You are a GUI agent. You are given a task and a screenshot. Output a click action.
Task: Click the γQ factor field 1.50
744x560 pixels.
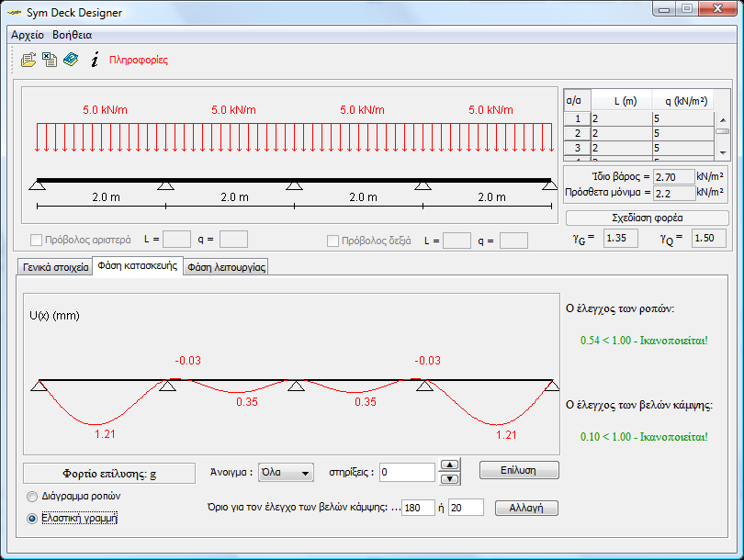709,238
